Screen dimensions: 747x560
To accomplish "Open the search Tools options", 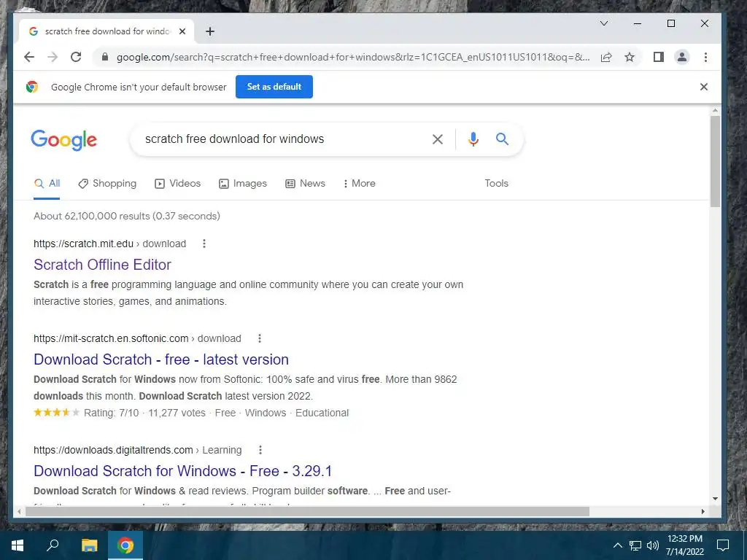I will [496, 183].
